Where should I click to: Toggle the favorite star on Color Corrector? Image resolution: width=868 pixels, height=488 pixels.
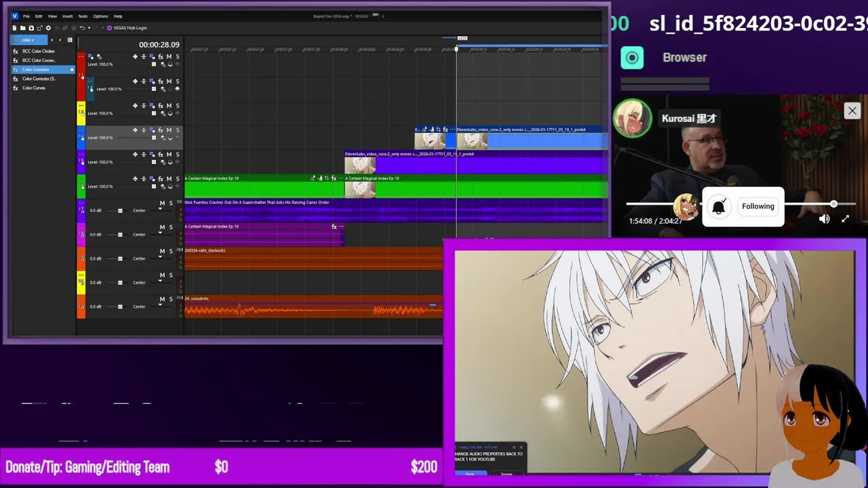click(72, 69)
